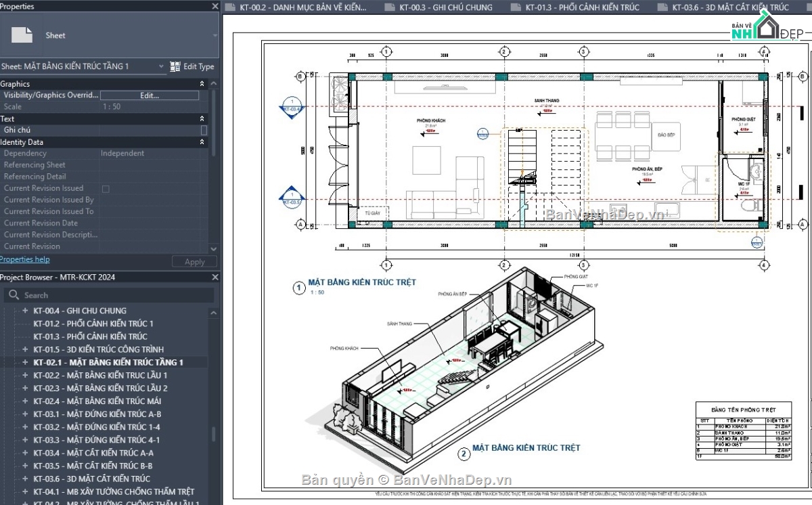Select the KT-03.4 section marker on the floor plan
The image size is (812, 505).
click(x=292, y=108)
